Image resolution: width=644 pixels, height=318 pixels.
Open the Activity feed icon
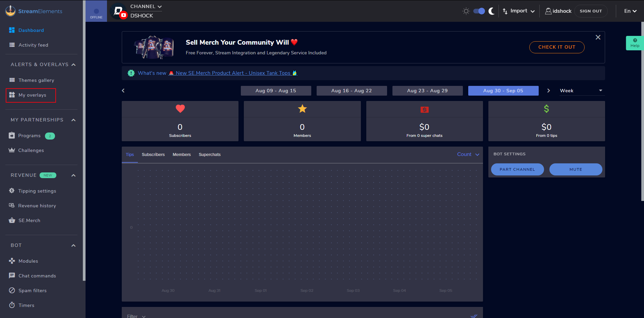[x=12, y=45]
